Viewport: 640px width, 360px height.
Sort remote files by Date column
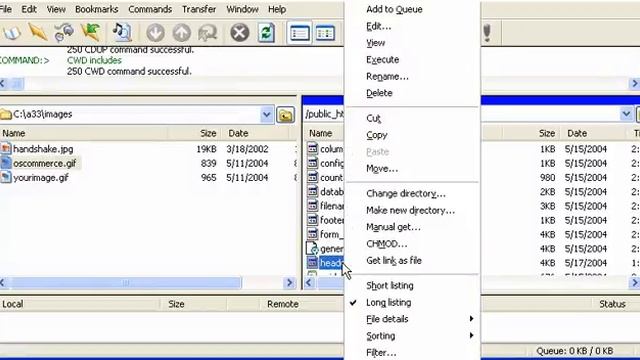point(594,133)
